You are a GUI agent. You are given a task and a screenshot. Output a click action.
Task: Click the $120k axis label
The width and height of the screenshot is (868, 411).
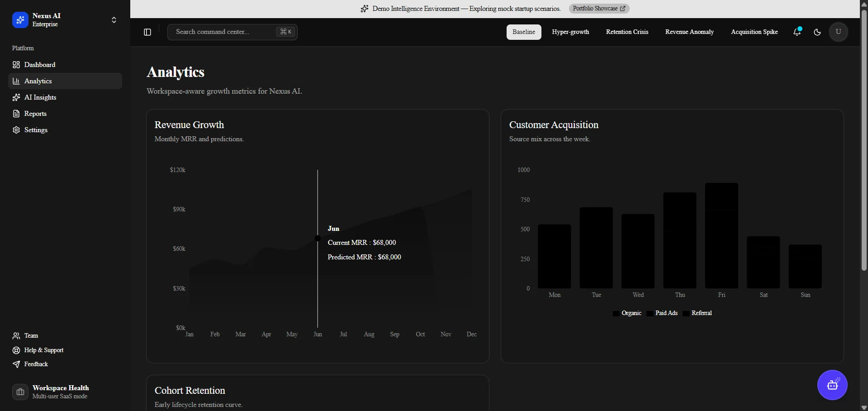(x=178, y=170)
